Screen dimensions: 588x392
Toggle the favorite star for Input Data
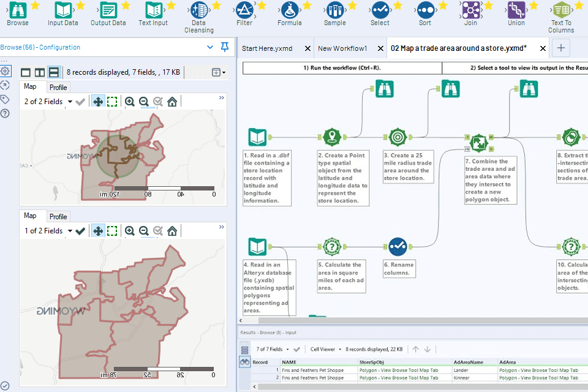80,6
